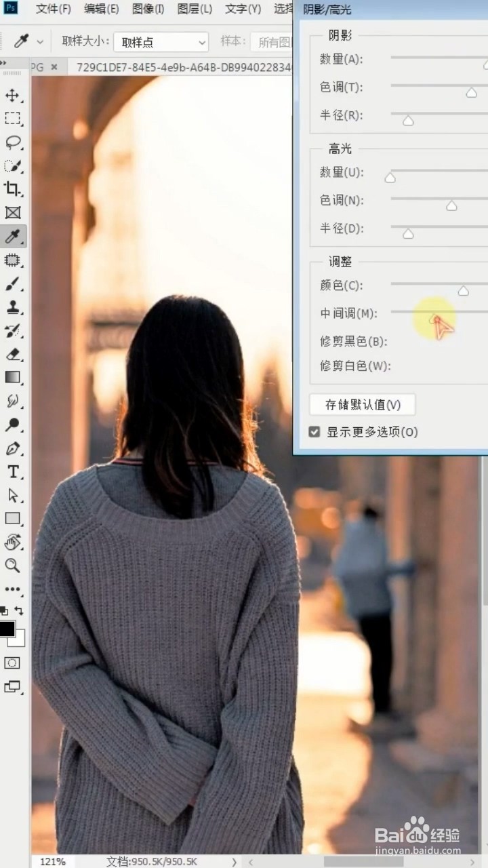Click the 中间调(M) slider handle

[434, 319]
